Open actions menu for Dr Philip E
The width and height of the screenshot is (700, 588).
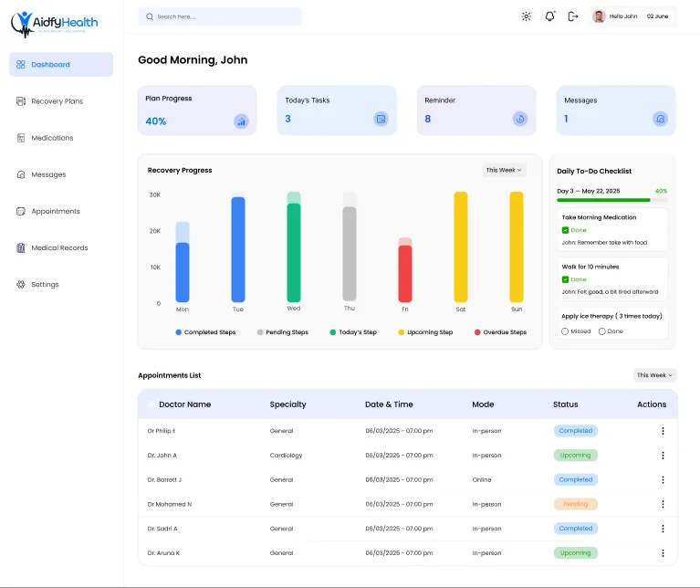click(x=663, y=431)
